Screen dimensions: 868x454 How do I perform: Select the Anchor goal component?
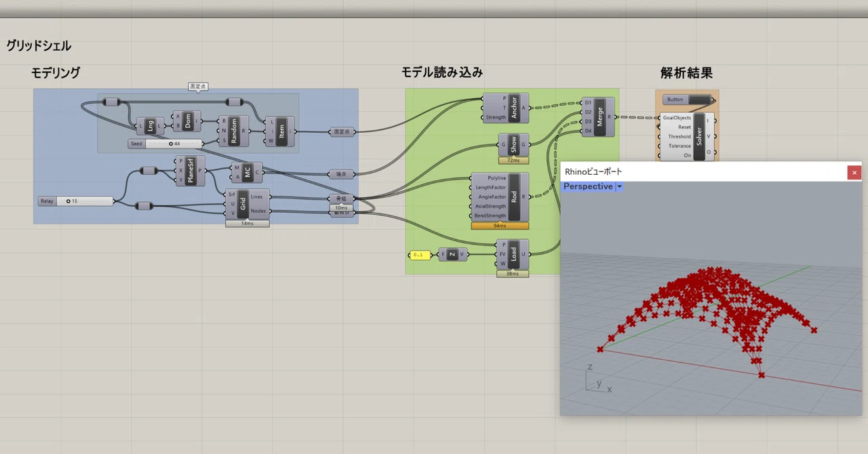click(x=506, y=108)
